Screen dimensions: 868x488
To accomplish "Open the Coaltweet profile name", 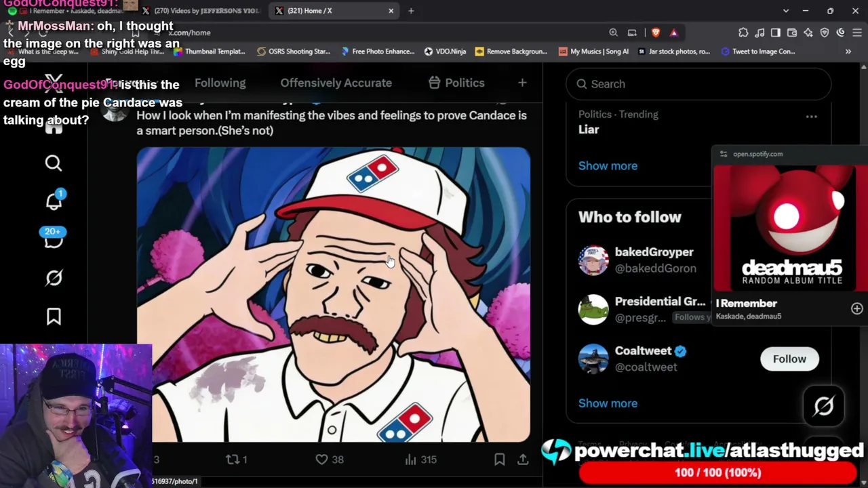I will (643, 351).
